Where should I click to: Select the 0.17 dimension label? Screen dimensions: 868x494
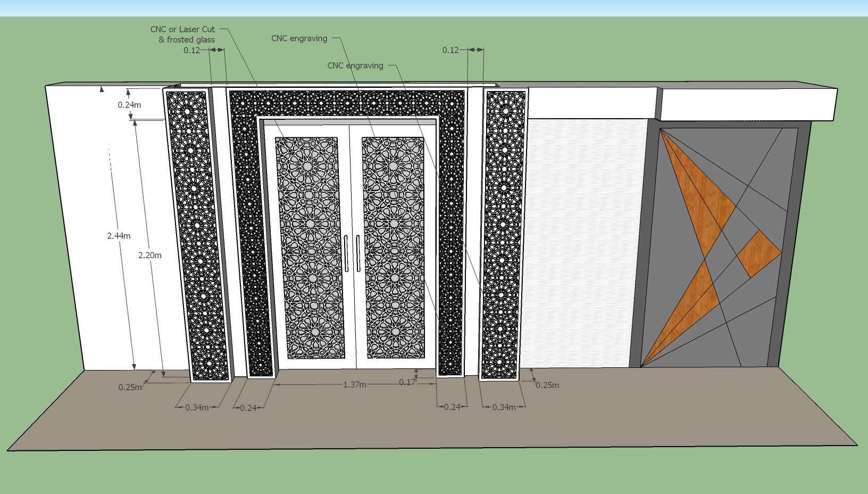tap(406, 381)
